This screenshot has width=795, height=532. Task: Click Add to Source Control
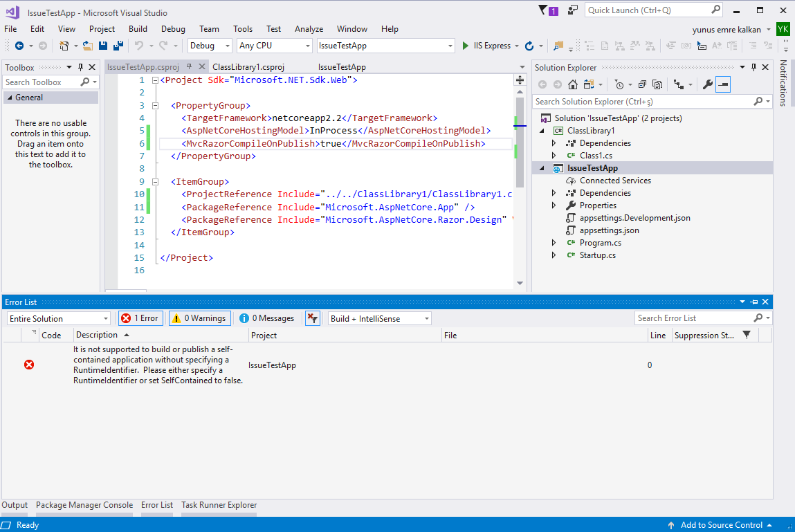[721, 525]
